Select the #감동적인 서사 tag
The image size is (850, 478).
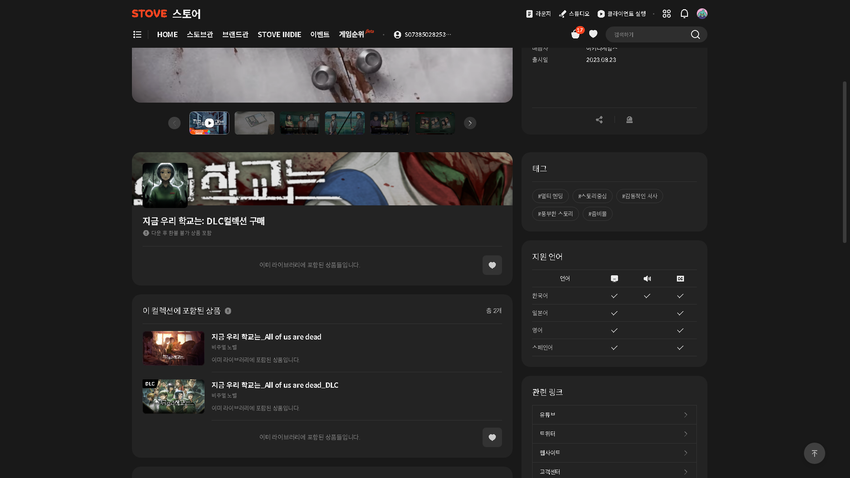640,196
